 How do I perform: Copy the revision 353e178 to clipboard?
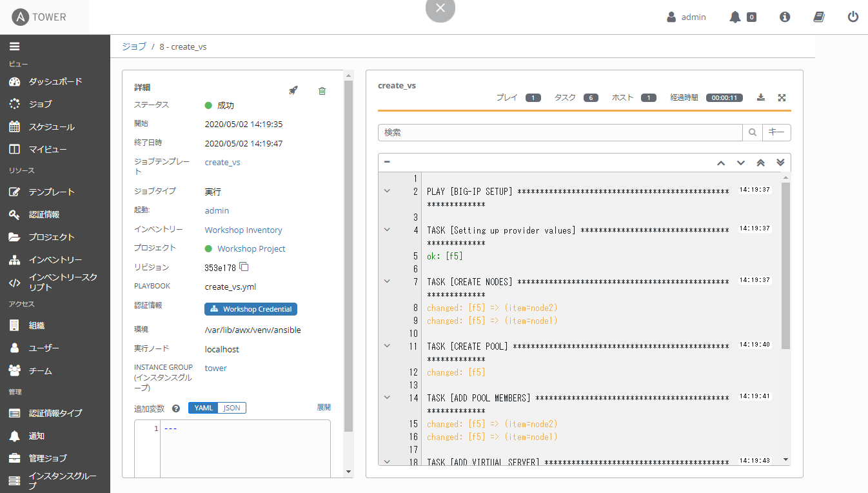click(244, 267)
